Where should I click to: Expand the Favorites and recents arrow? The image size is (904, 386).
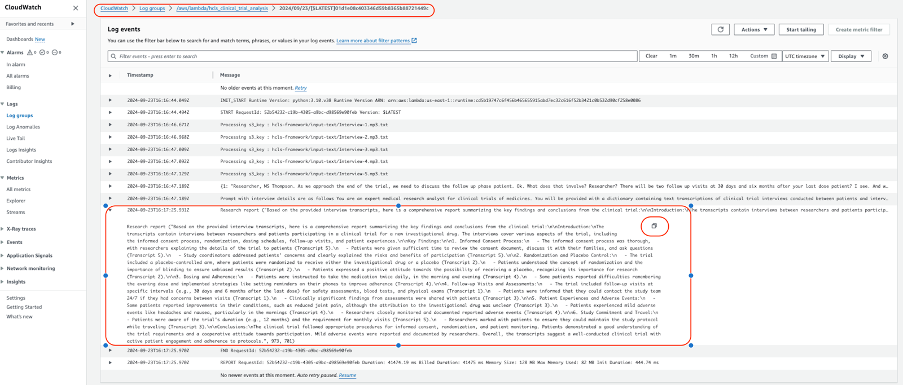(x=73, y=24)
